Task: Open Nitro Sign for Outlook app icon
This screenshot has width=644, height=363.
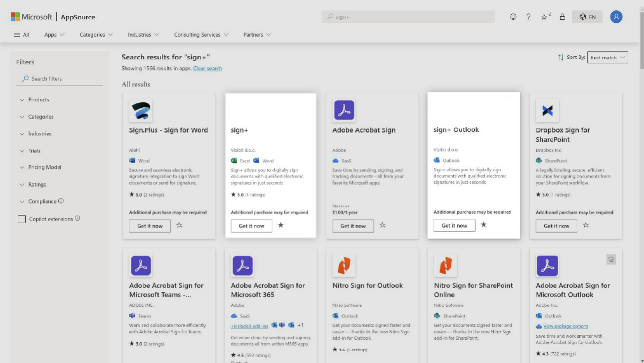Action: [x=344, y=266]
